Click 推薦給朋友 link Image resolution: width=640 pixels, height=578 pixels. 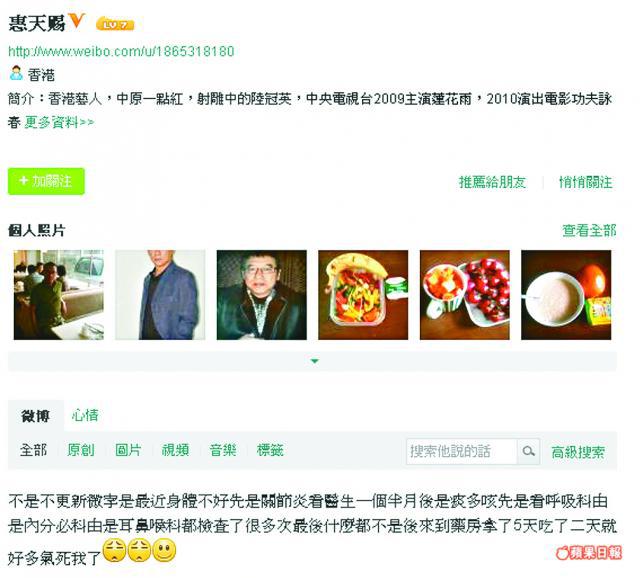coord(492,182)
